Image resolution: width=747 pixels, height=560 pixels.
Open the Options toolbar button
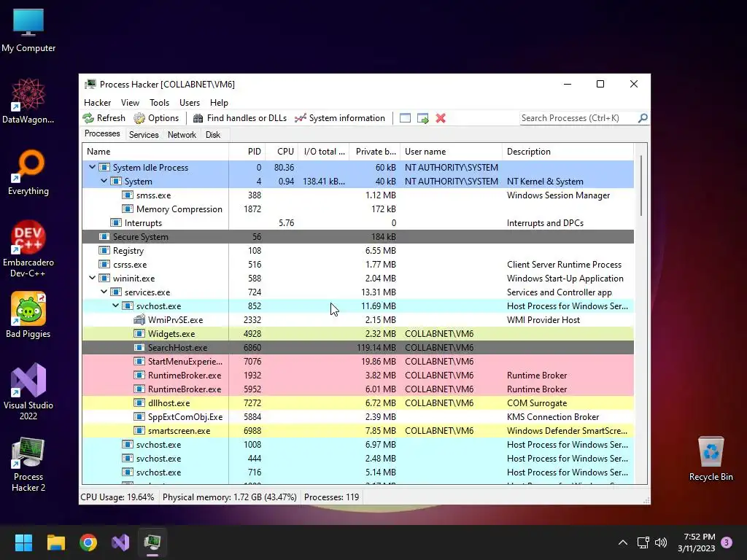click(156, 118)
